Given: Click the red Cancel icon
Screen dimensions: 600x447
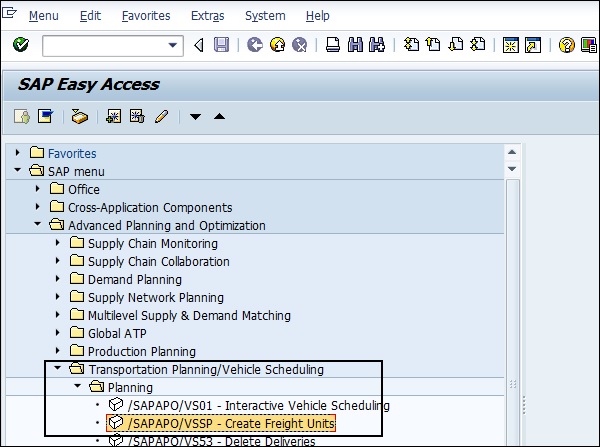Looking at the screenshot, I should pos(298,45).
